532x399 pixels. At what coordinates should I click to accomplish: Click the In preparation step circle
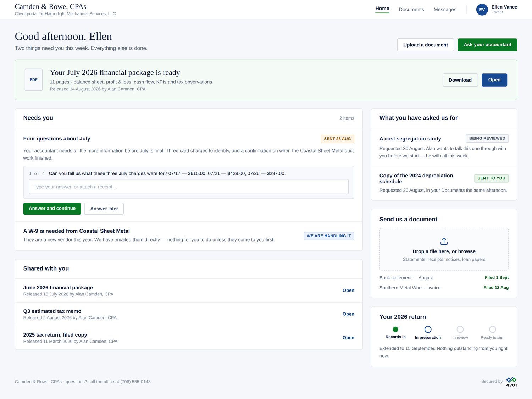[428, 329]
